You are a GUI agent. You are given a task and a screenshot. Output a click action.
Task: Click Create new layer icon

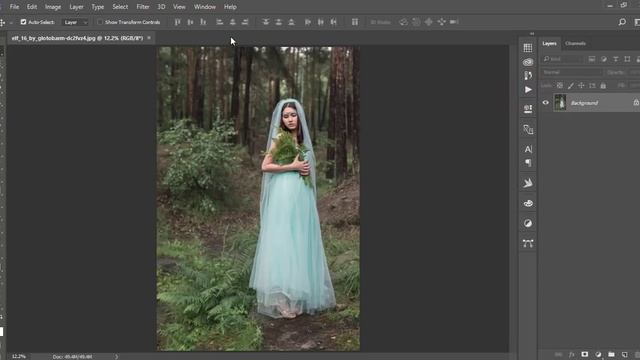[x=624, y=355]
